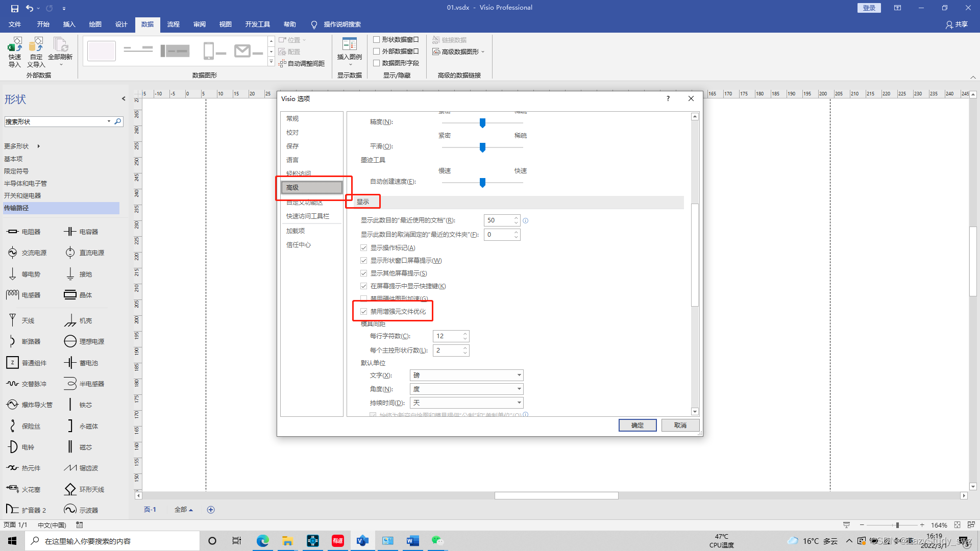Click the 确定 button
Image resolution: width=980 pixels, height=551 pixels.
click(637, 425)
